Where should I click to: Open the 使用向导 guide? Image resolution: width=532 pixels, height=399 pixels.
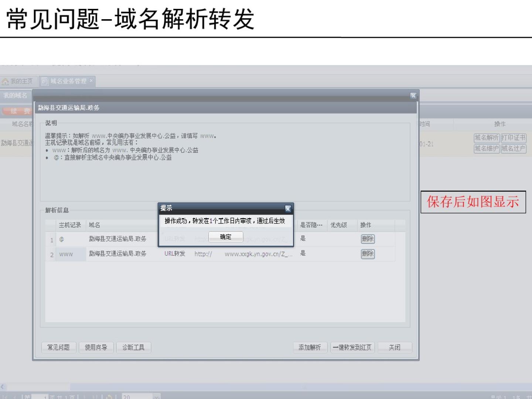pos(96,347)
